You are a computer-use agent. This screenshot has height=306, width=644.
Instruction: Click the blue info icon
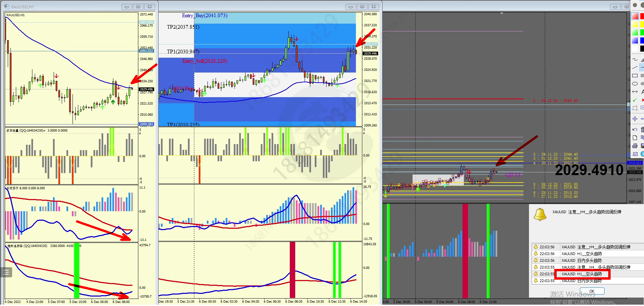click(x=642, y=154)
